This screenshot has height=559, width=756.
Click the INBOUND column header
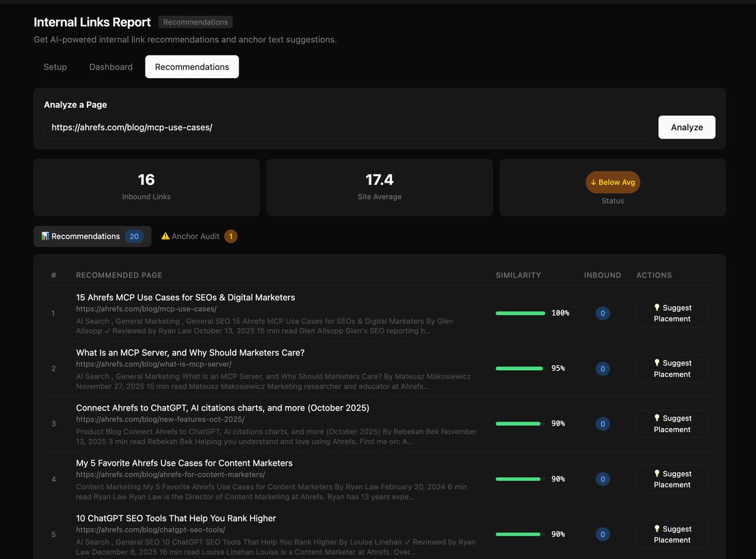pyautogui.click(x=602, y=275)
